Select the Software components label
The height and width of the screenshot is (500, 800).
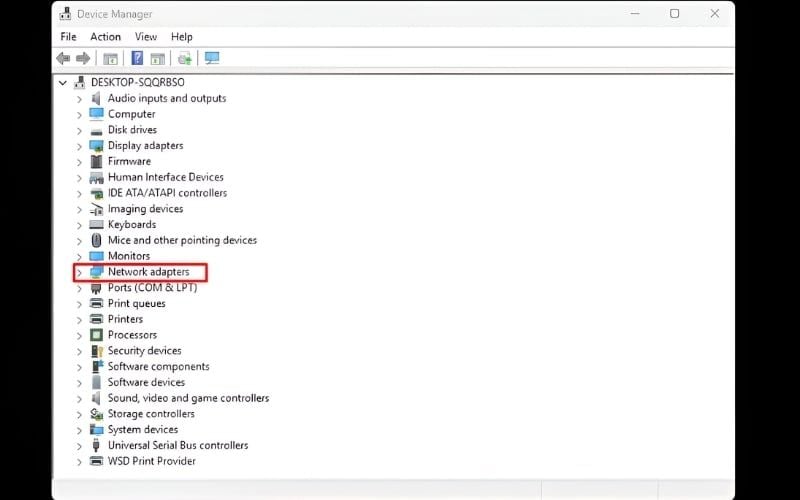pos(159,366)
